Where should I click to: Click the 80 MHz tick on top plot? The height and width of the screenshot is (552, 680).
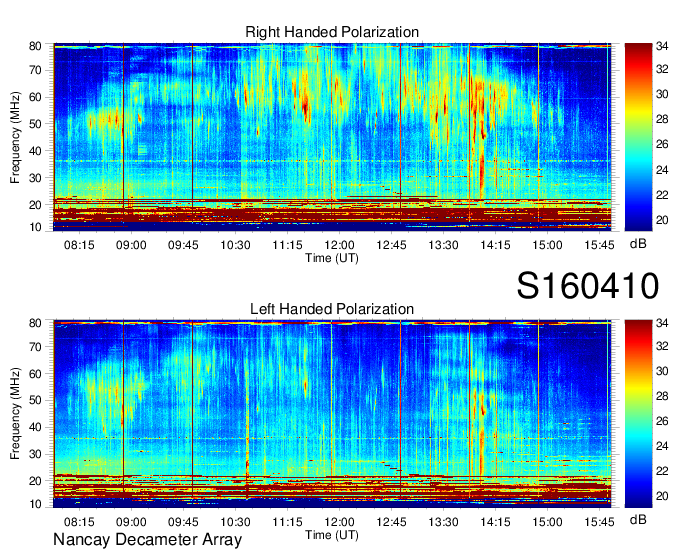[35, 46]
